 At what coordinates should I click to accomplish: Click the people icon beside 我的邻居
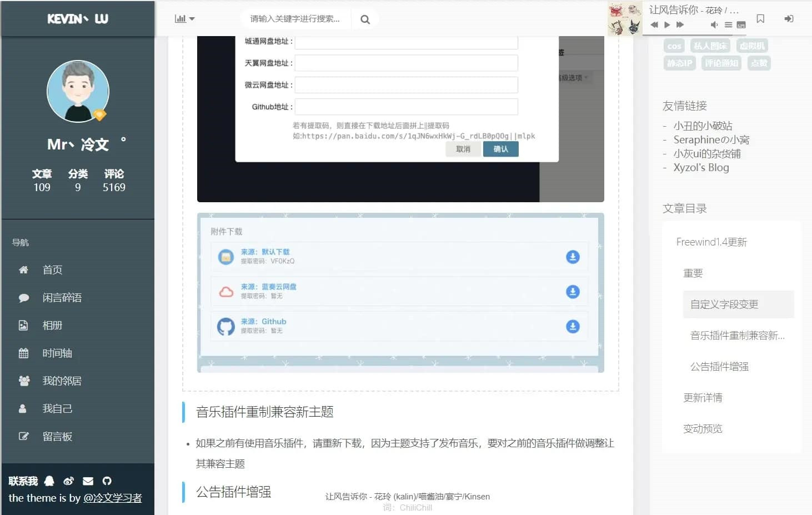[x=24, y=381]
